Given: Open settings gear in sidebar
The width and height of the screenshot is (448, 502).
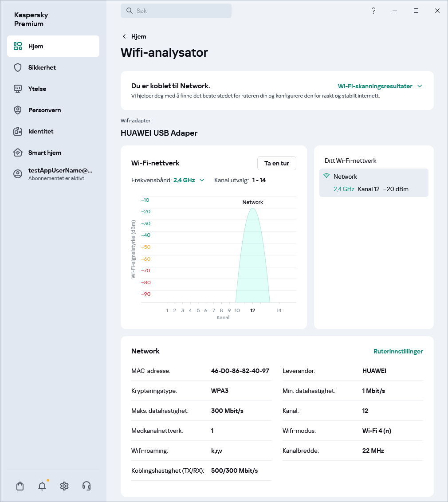Looking at the screenshot, I should click(x=64, y=486).
